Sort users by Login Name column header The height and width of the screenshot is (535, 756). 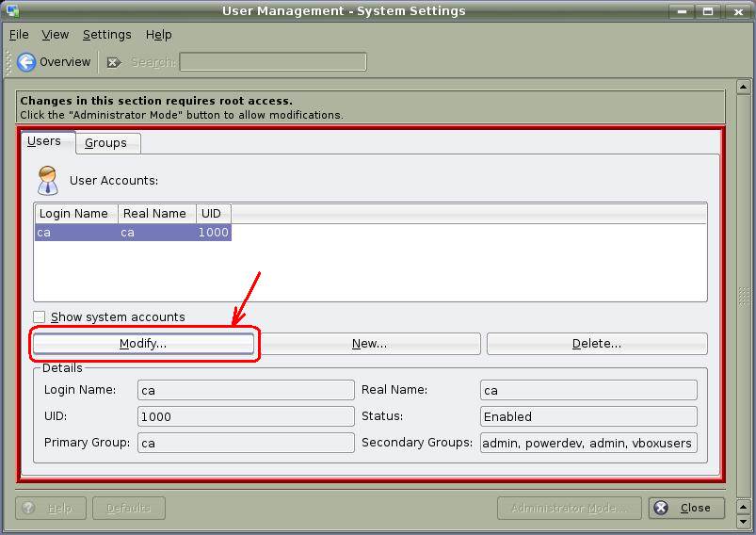(x=75, y=214)
